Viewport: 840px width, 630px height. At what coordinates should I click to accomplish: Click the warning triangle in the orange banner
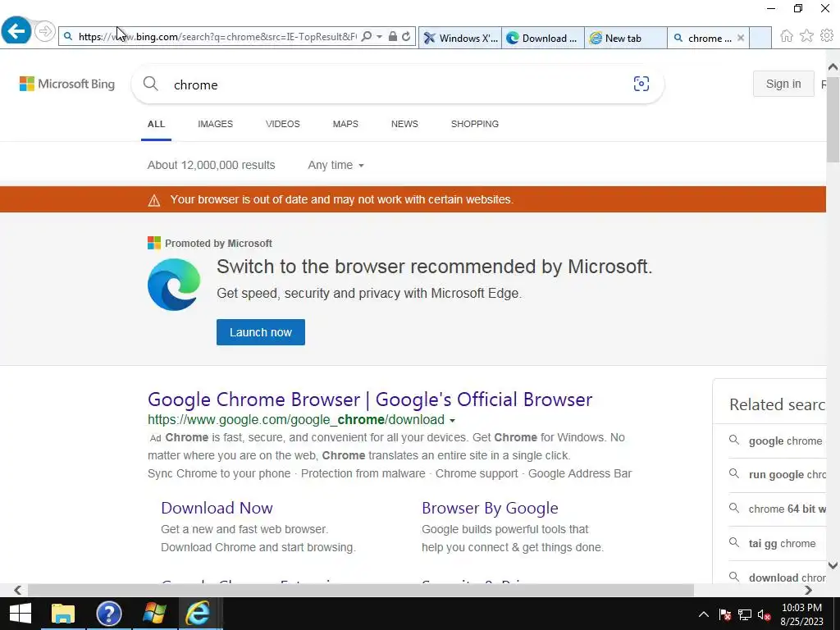coord(154,200)
